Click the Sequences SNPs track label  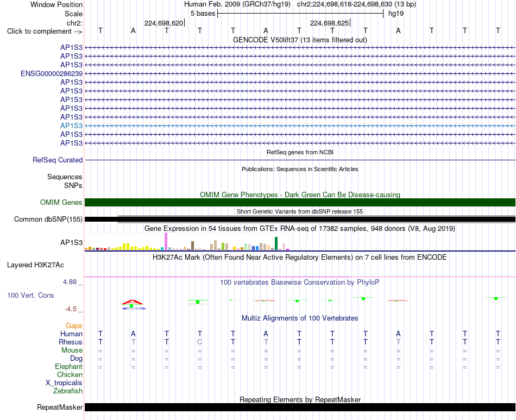tap(65, 181)
